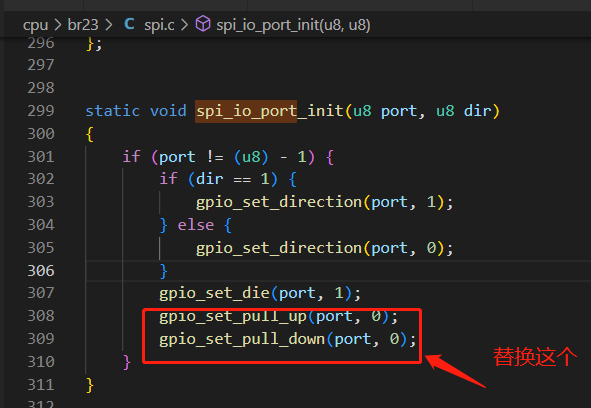Open spi_io_port_init(u8, u8) symbol breadcrumb
Image resolution: width=591 pixels, height=408 pixels.
click(293, 25)
